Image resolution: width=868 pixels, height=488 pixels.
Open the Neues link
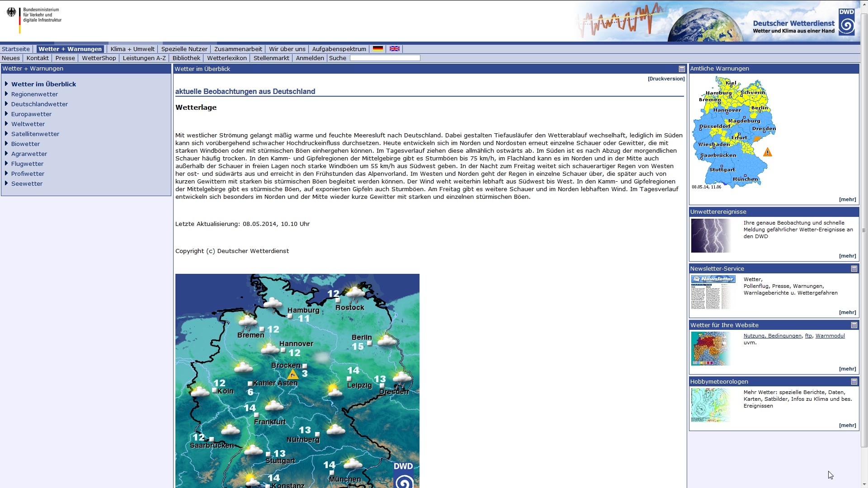(11, 58)
